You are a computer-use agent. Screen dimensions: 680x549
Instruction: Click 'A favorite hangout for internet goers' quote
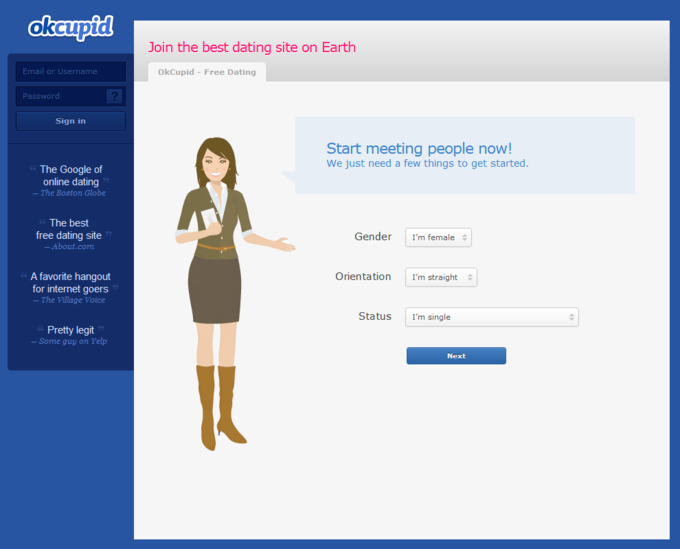[71, 282]
